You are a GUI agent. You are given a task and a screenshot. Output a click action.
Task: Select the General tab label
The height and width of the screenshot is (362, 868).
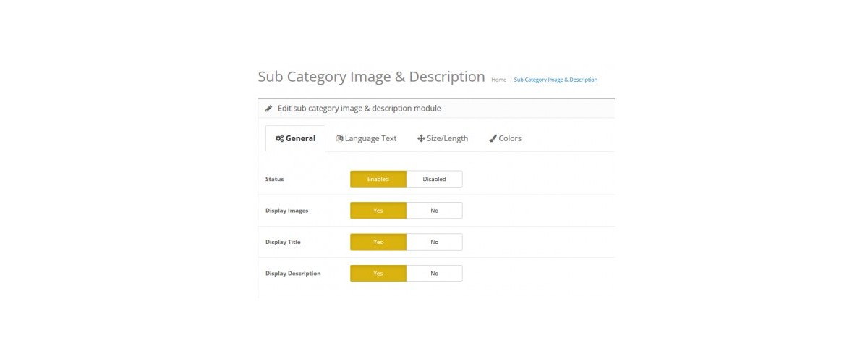pyautogui.click(x=300, y=138)
